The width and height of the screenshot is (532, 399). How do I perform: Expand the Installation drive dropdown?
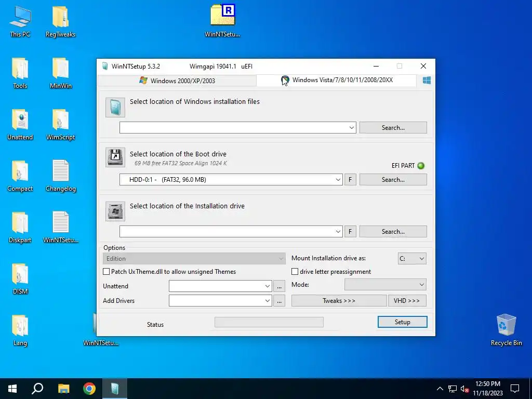tap(338, 231)
